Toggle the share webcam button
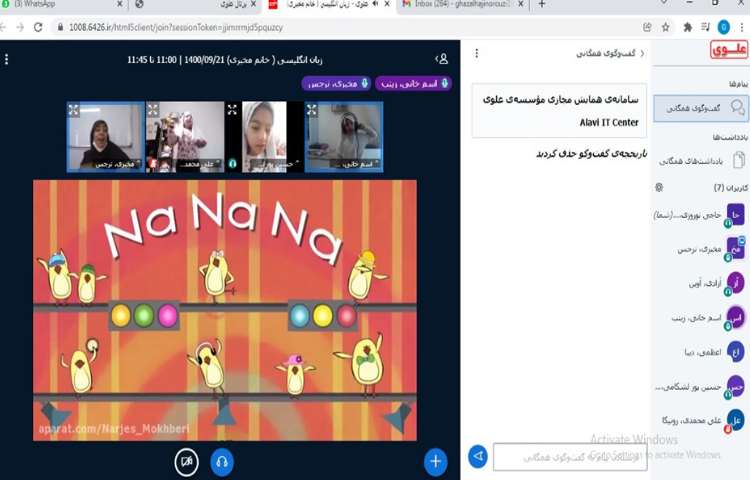The image size is (750, 480). [x=187, y=462]
